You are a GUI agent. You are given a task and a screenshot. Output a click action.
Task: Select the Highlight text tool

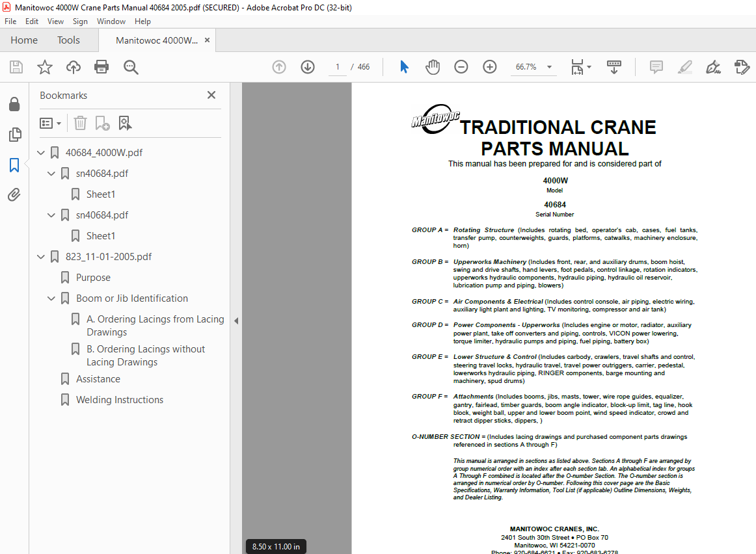[x=684, y=67]
